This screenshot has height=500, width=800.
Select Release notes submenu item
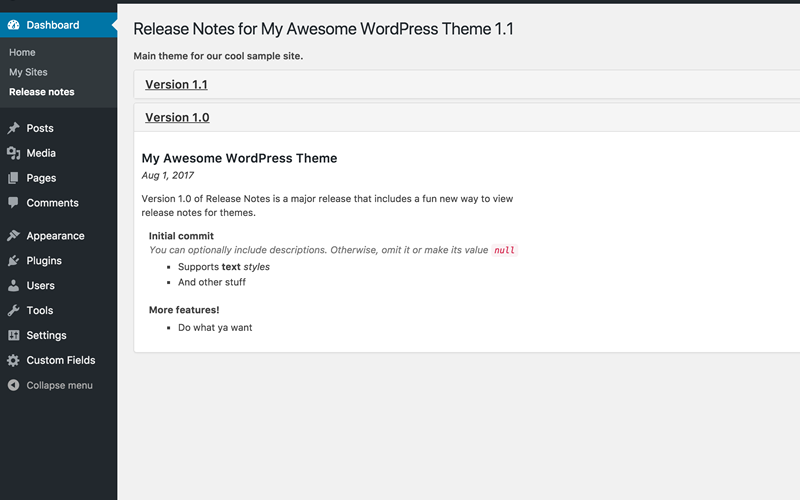pyautogui.click(x=42, y=92)
